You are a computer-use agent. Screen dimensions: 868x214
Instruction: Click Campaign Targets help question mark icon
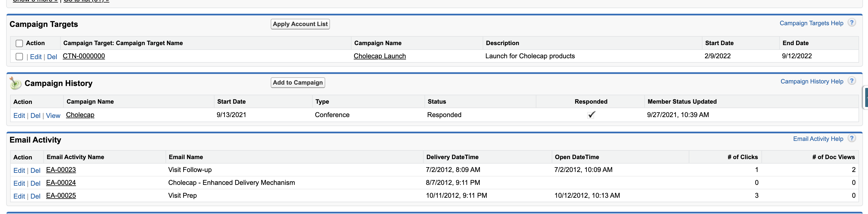[852, 23]
